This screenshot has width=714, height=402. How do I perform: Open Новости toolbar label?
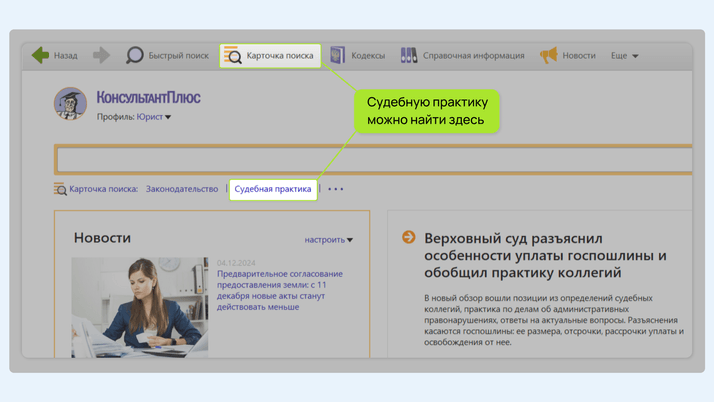pos(579,56)
